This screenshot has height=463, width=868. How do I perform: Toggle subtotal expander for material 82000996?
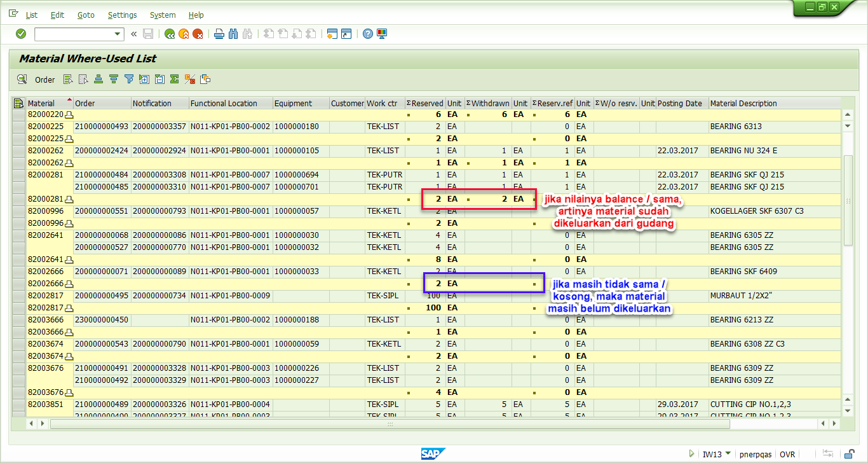click(69, 223)
